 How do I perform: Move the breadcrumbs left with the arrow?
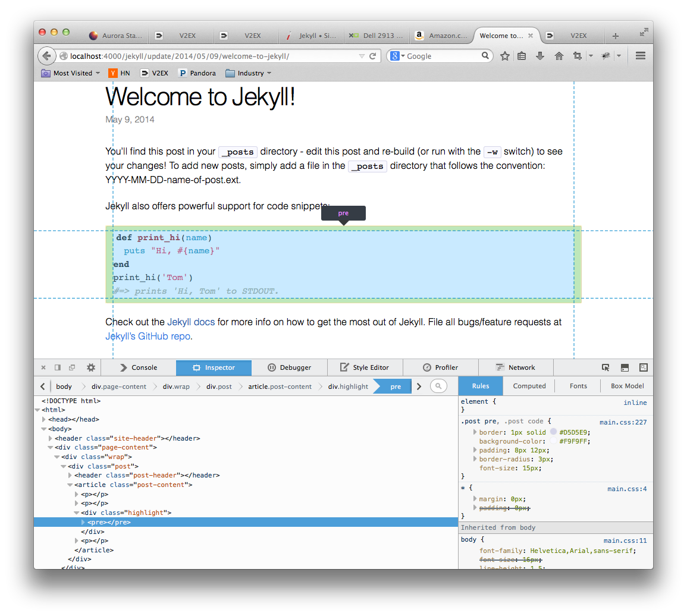pyautogui.click(x=42, y=386)
